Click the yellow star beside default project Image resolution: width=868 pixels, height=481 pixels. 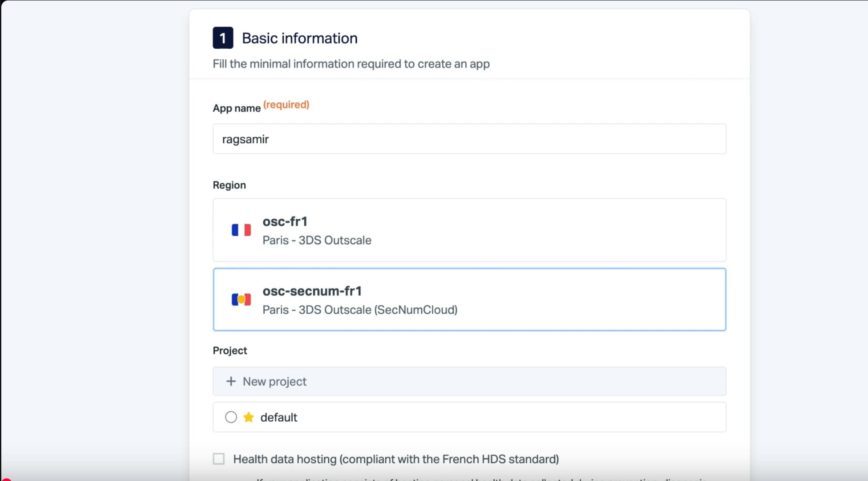(249, 417)
